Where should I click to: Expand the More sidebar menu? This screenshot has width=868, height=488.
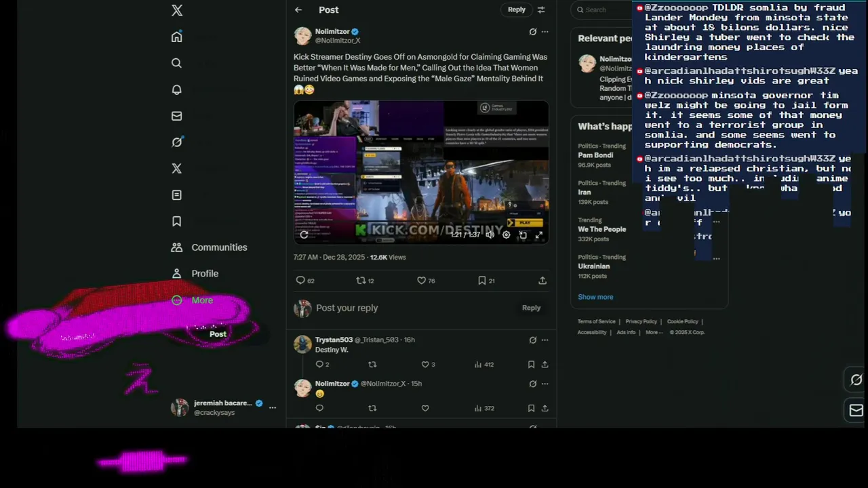[192, 300]
